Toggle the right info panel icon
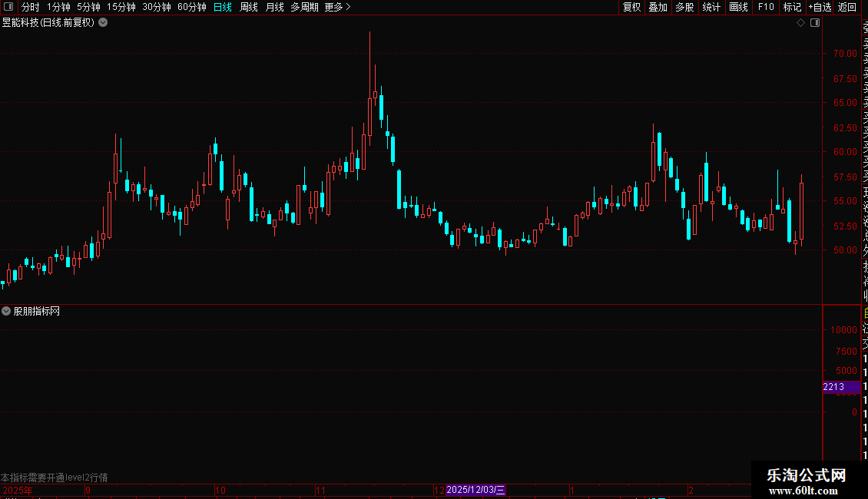The height and width of the screenshot is (499, 868). point(815,23)
